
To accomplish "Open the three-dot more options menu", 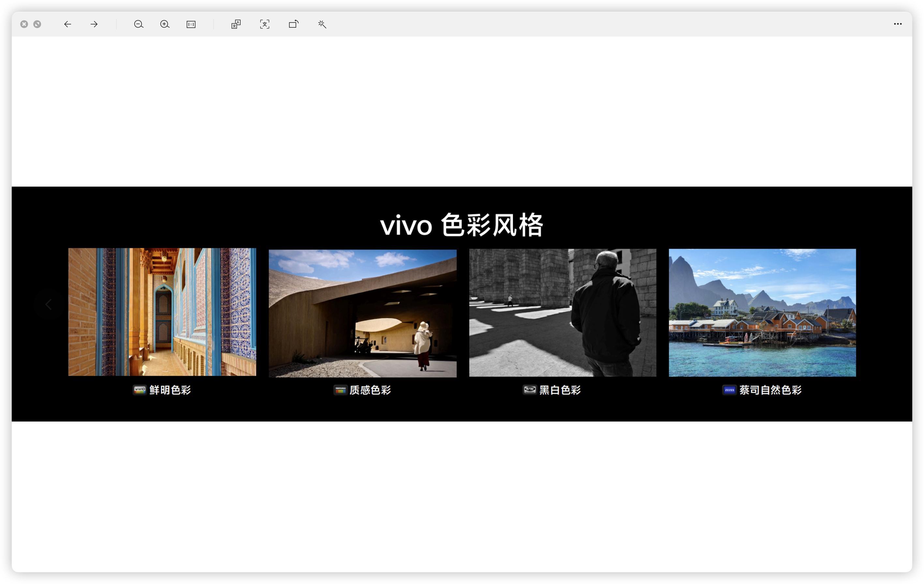I will [898, 24].
